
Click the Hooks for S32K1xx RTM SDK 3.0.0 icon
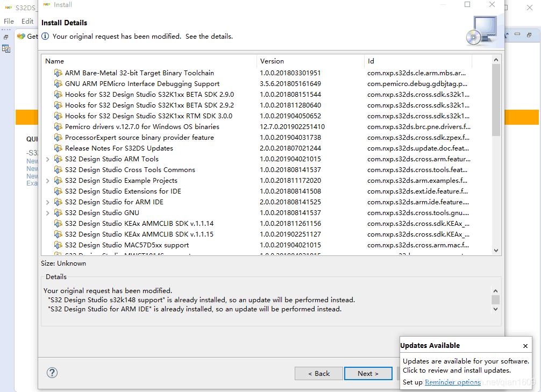58,116
